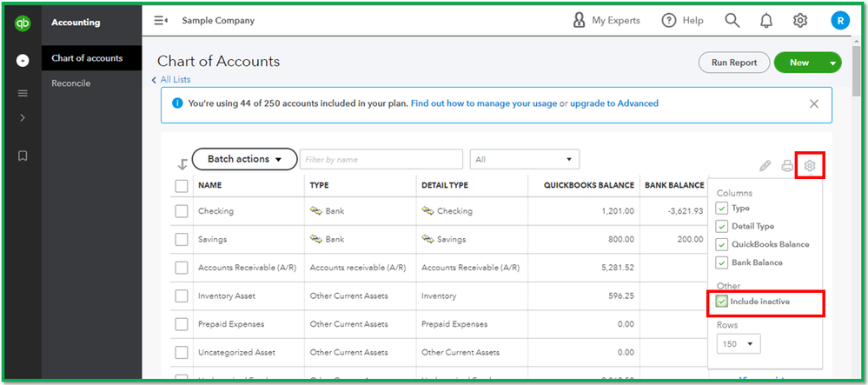
Task: Click the bank feed icon in Checking Type
Action: point(316,211)
